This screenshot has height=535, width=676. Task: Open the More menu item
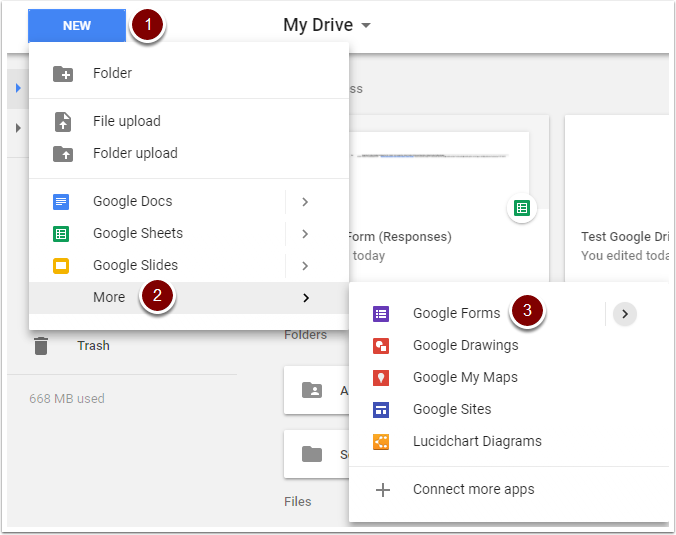189,297
